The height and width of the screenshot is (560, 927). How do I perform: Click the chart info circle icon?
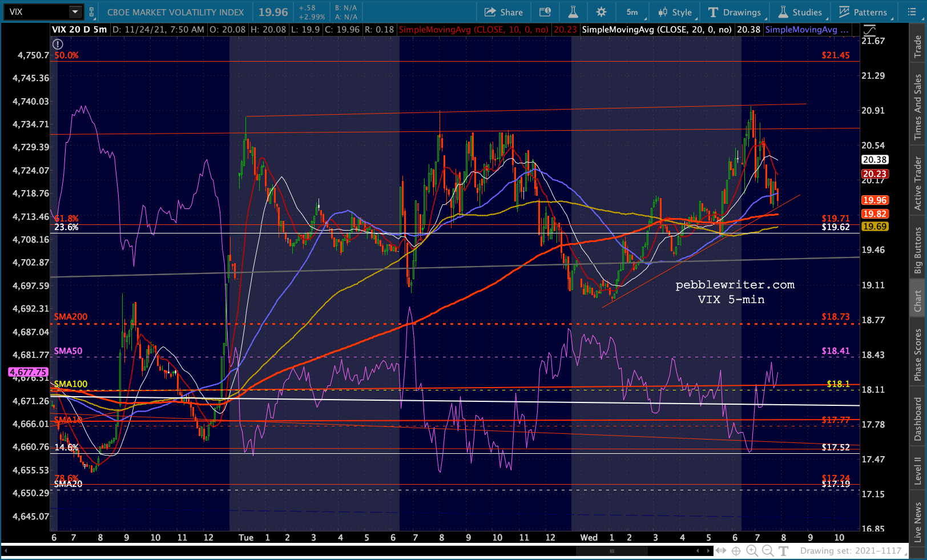click(x=58, y=44)
